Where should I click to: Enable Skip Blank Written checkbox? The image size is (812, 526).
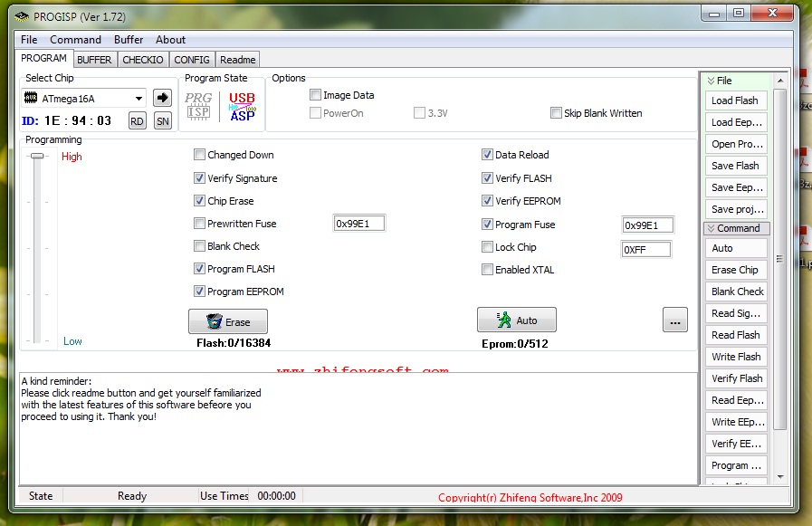tap(556, 113)
